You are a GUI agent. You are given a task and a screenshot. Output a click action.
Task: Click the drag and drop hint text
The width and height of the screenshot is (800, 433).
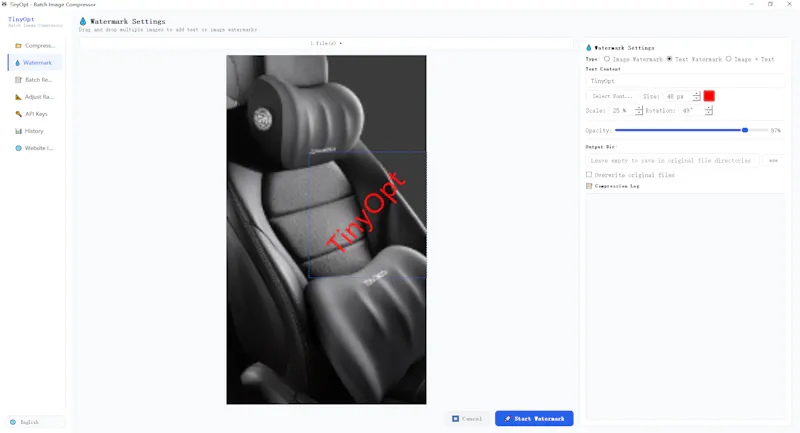(168, 30)
